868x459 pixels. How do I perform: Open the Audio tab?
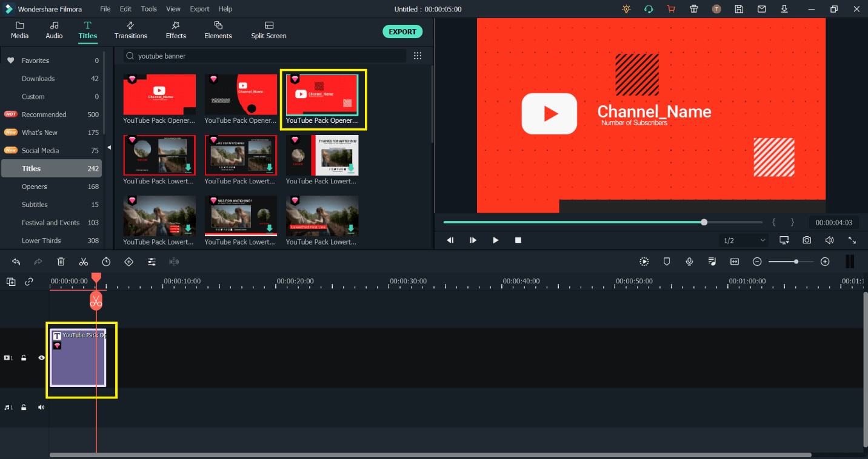tap(54, 30)
